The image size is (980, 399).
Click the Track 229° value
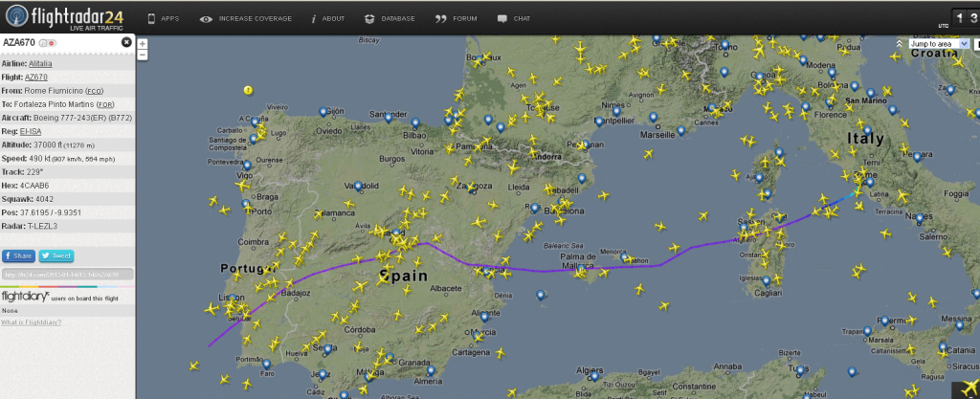34,172
